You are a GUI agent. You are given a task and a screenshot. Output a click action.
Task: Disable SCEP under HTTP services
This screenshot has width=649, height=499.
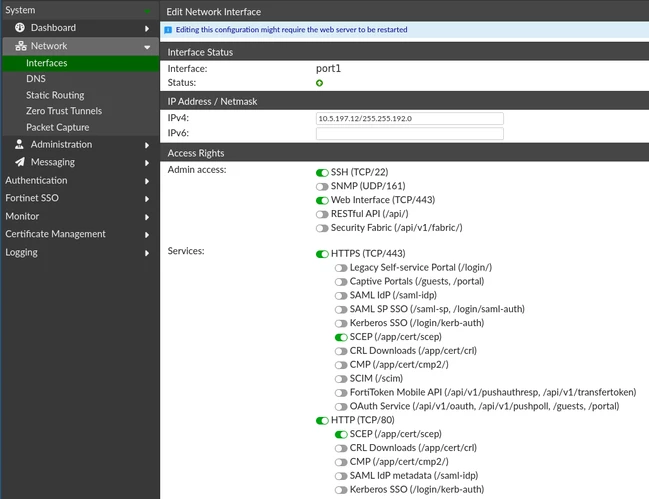341,434
